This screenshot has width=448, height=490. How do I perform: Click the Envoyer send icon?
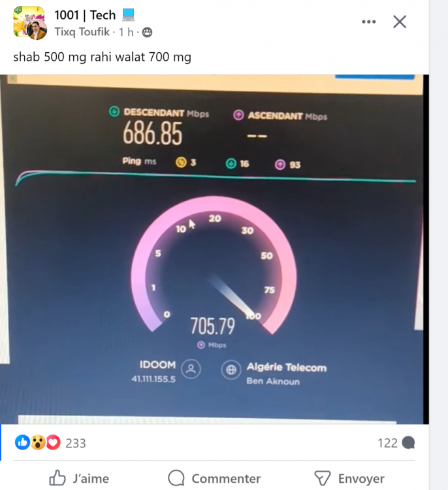pyautogui.click(x=323, y=478)
